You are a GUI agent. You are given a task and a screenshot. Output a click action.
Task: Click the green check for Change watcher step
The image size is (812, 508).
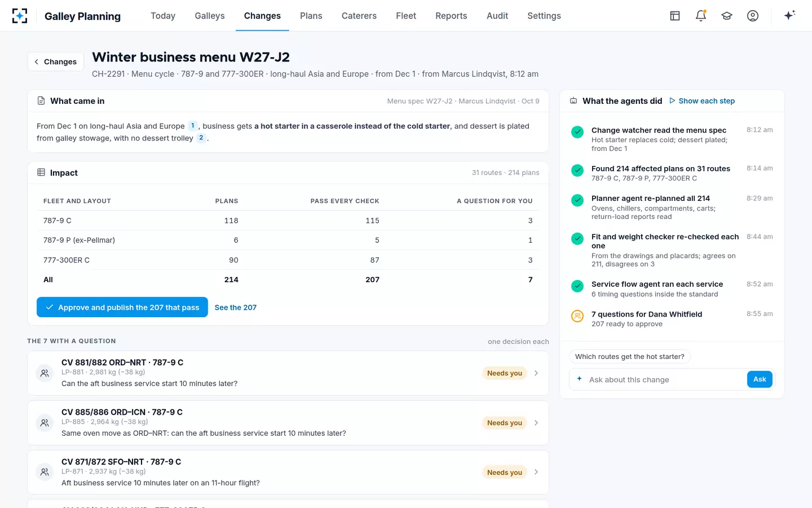(x=577, y=132)
